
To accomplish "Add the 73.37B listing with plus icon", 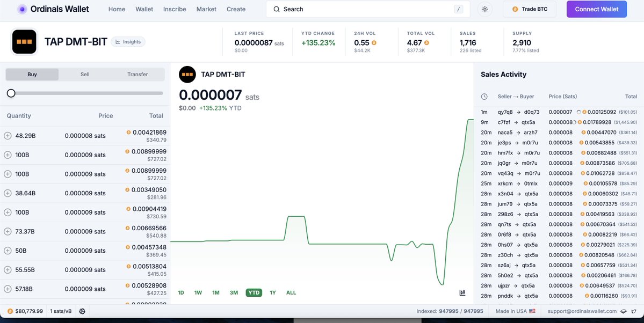I will (x=8, y=231).
